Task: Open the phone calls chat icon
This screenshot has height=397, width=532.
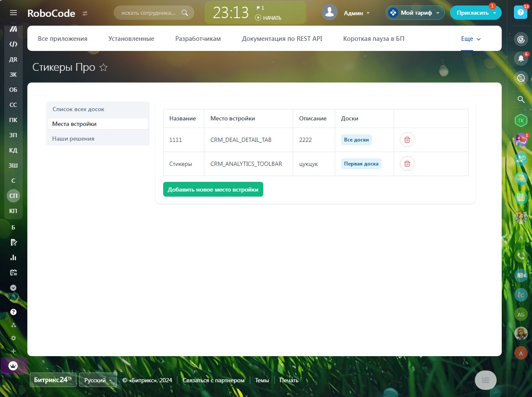Action: point(521,256)
